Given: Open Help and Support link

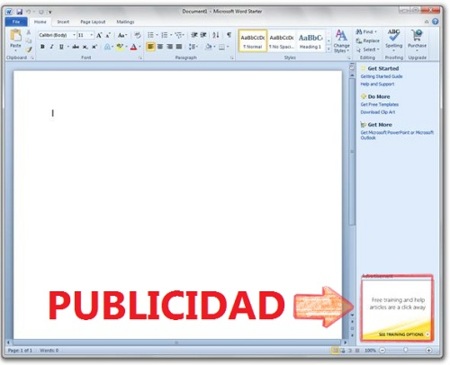Looking at the screenshot, I should pyautogui.click(x=377, y=84).
